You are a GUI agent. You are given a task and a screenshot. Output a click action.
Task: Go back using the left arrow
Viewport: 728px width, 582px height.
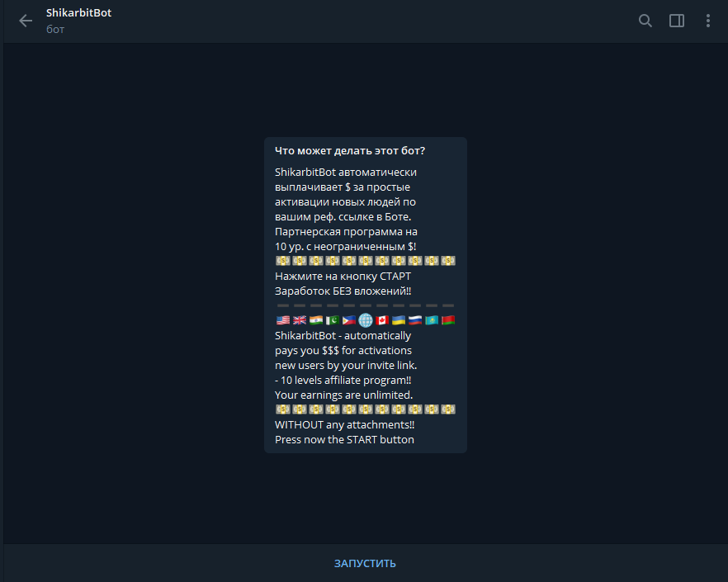tap(26, 21)
